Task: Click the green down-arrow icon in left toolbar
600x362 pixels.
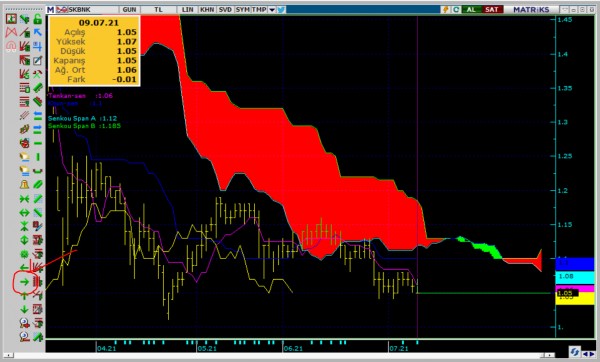Action: point(24,309)
